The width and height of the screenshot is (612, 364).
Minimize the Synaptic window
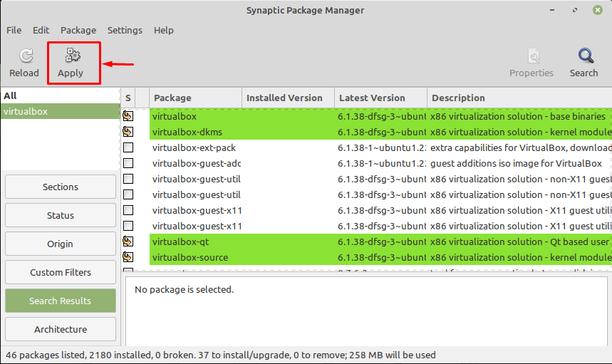tap(552, 10)
